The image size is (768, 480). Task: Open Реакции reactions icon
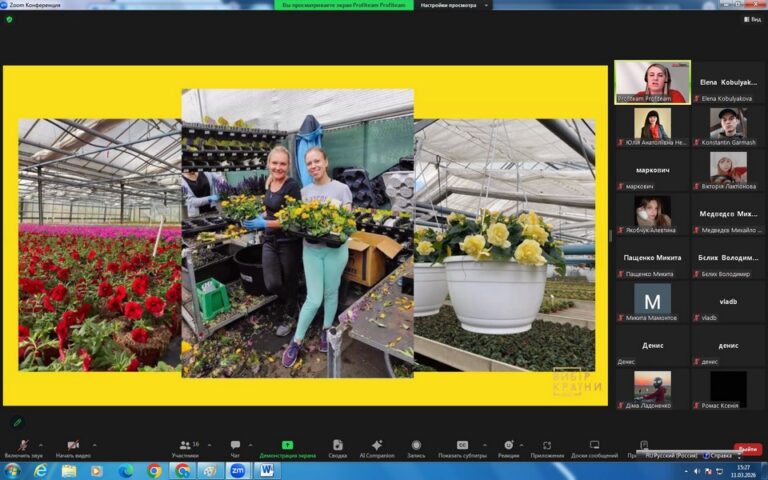tap(508, 446)
